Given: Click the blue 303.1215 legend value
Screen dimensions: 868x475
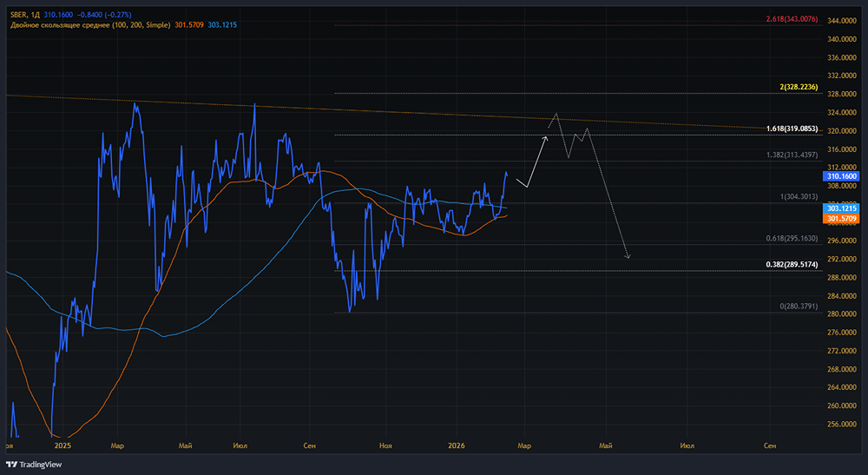Looking at the screenshot, I should tap(222, 25).
